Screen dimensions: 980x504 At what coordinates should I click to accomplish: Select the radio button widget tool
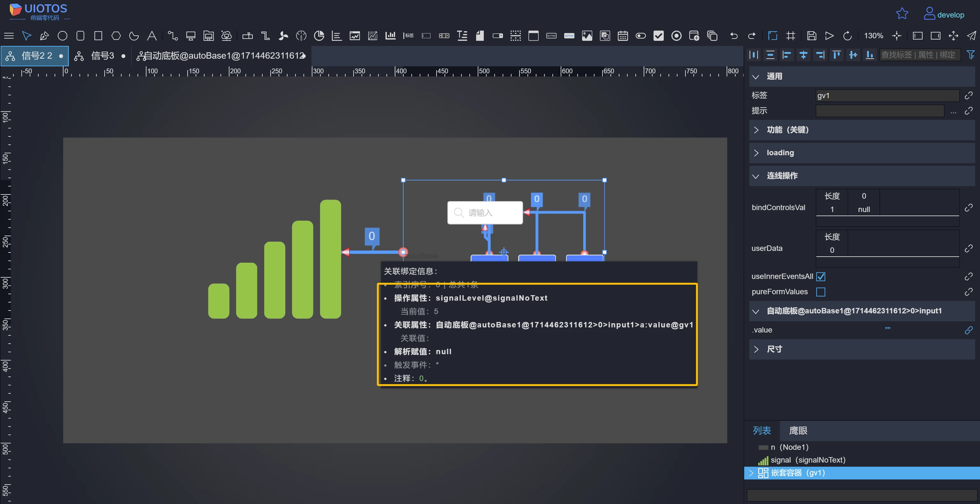point(677,36)
